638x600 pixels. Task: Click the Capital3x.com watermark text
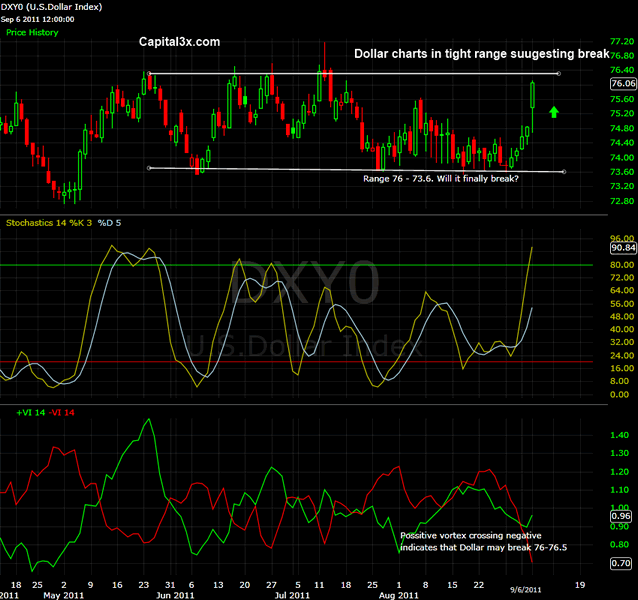[179, 42]
